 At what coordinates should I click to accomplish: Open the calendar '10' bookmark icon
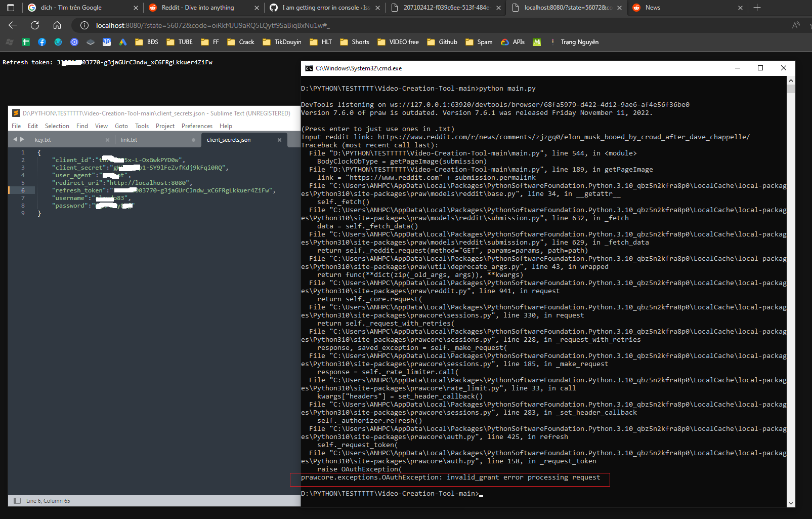[x=107, y=42]
